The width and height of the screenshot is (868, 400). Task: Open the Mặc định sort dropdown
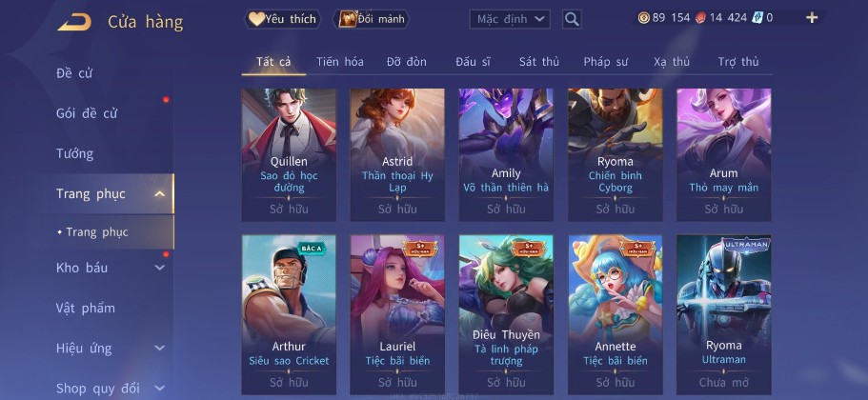pos(510,19)
